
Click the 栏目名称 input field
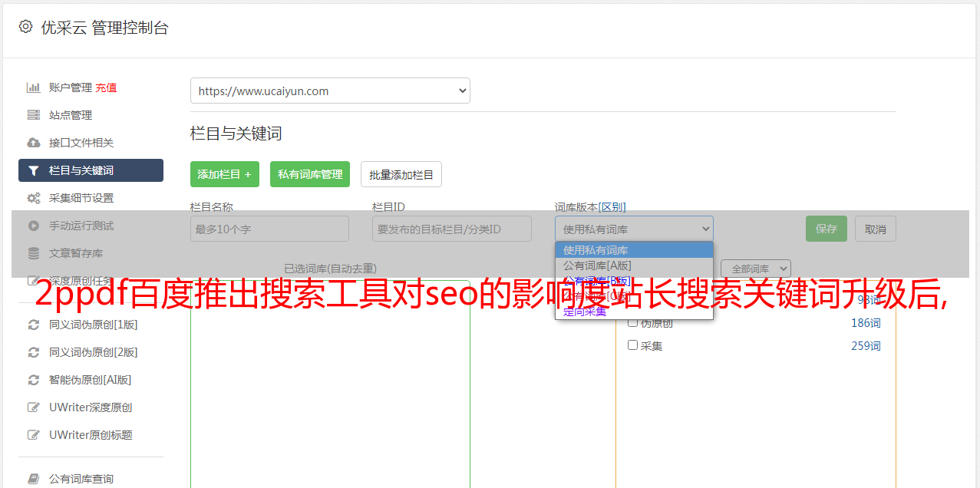pos(269,229)
